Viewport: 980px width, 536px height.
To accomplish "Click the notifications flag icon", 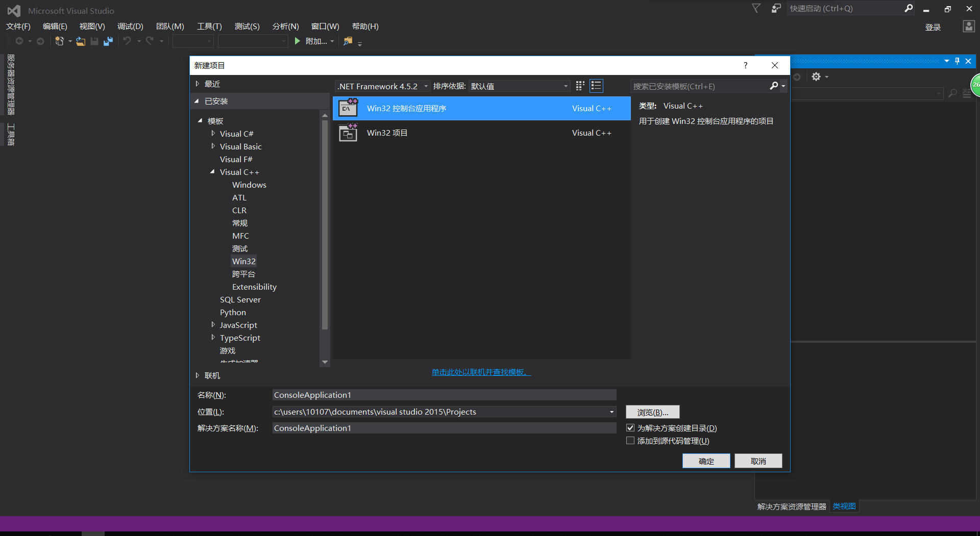I will 756,8.
